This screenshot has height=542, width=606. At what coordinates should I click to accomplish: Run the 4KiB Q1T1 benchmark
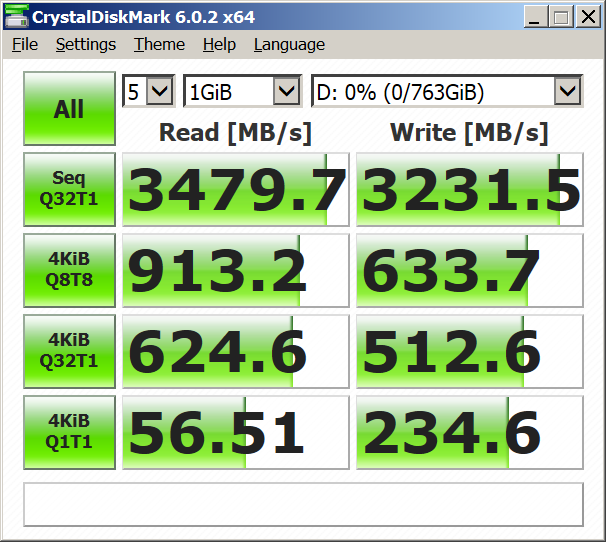pyautogui.click(x=69, y=432)
